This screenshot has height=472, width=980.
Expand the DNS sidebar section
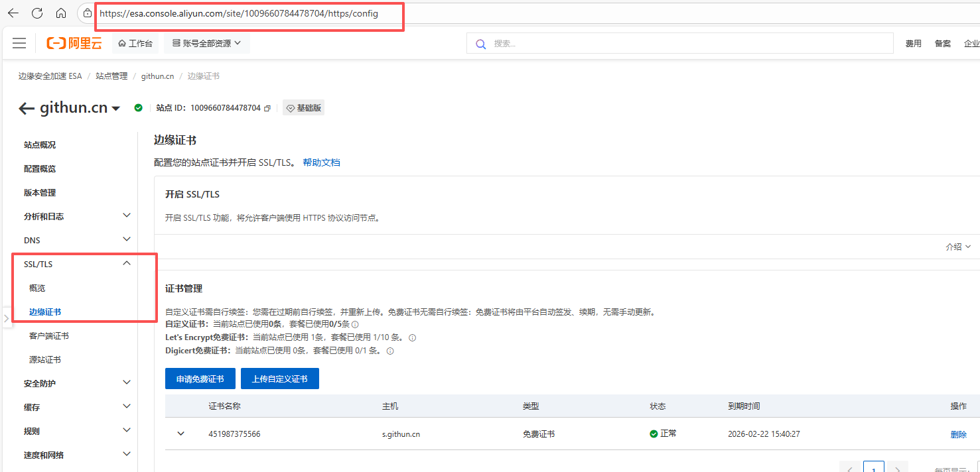point(127,240)
